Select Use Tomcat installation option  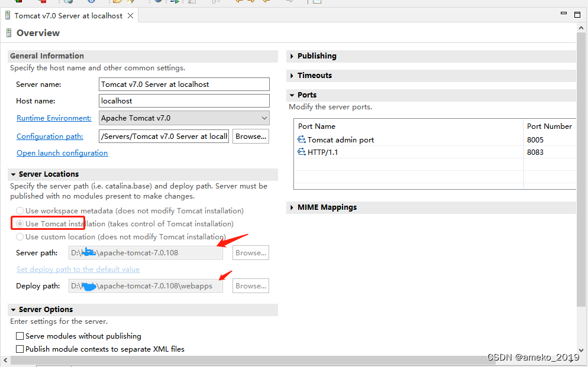coord(20,223)
